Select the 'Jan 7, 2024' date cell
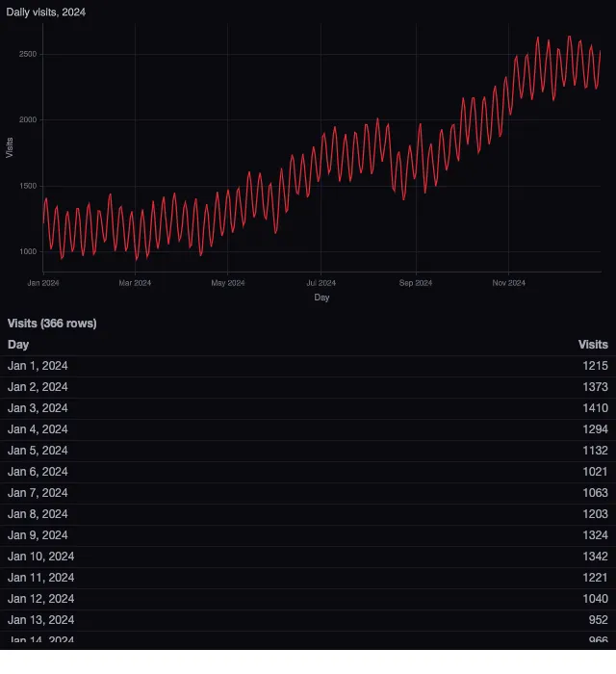Screen dimensions: 616x674 [x=38, y=493]
